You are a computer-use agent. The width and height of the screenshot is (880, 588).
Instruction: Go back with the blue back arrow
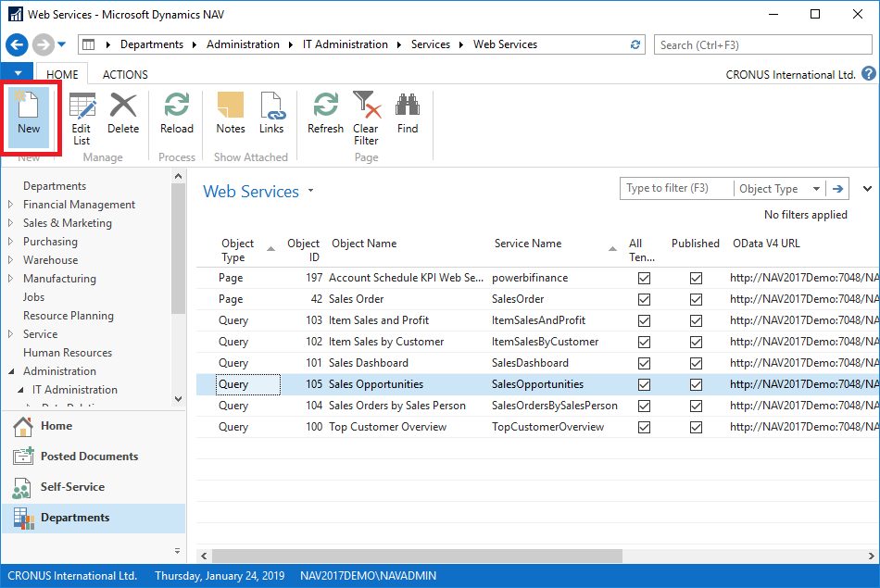point(17,44)
